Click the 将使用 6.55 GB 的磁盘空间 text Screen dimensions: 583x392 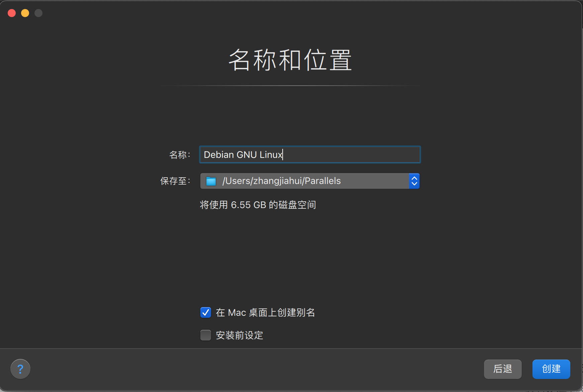(258, 205)
